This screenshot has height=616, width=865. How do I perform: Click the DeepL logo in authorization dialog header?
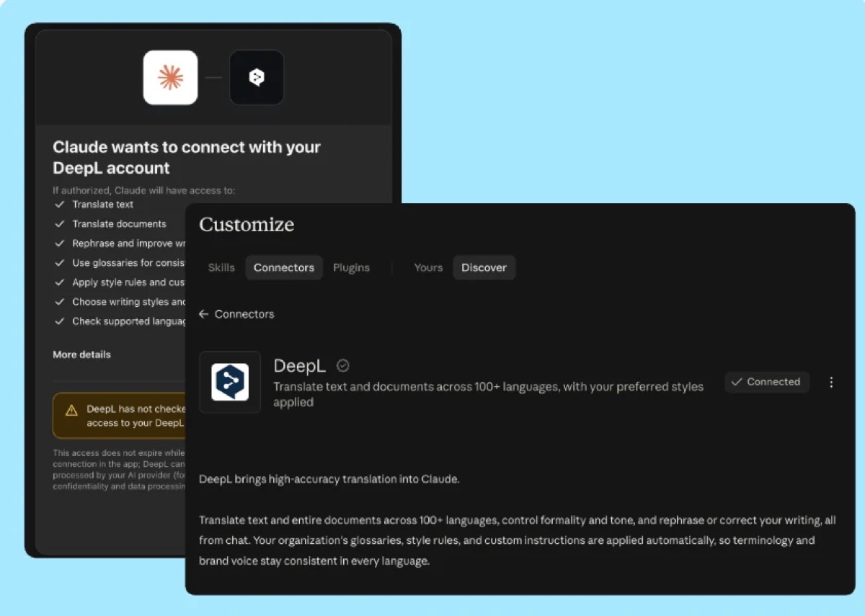pyautogui.click(x=257, y=78)
